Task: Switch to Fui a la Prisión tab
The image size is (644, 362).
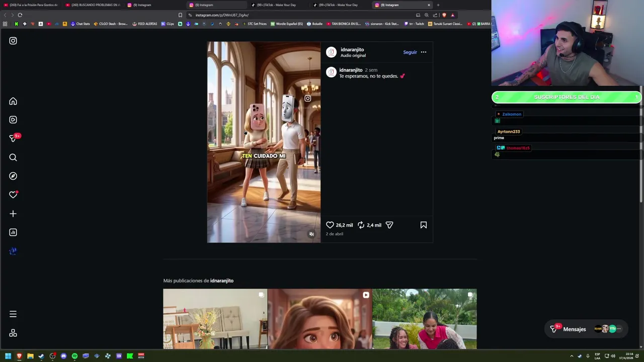Action: [31, 5]
